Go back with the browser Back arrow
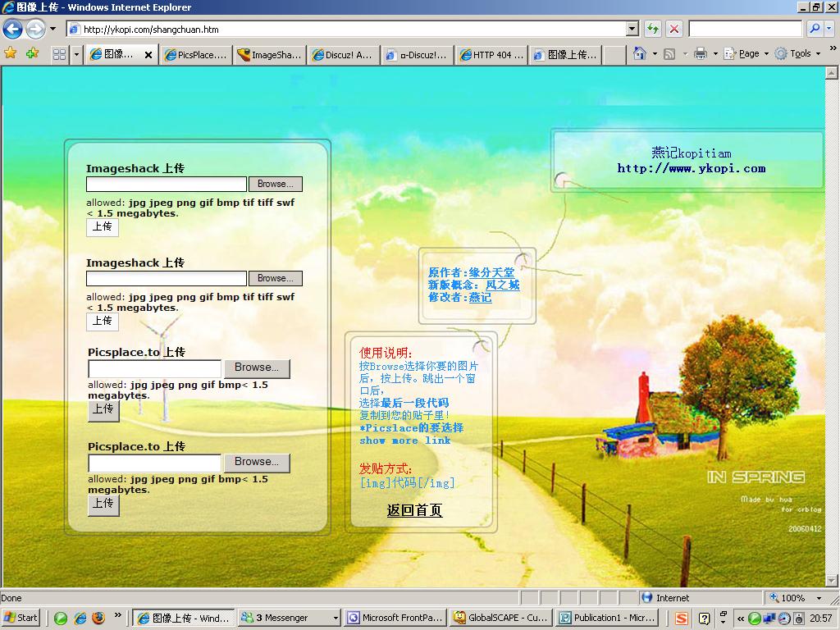 tap(13, 29)
